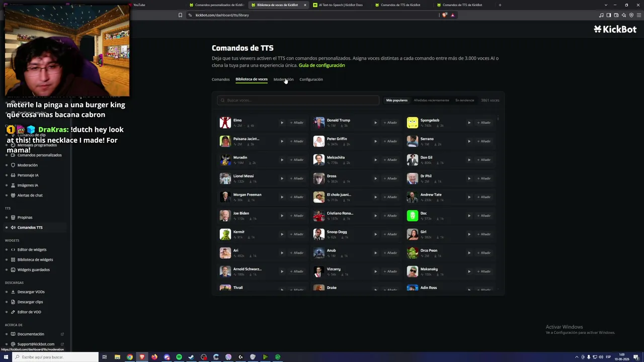This screenshot has height=362, width=644.
Task: Switch to the Comandos personalizados browser tab
Action: [x=217, y=5]
